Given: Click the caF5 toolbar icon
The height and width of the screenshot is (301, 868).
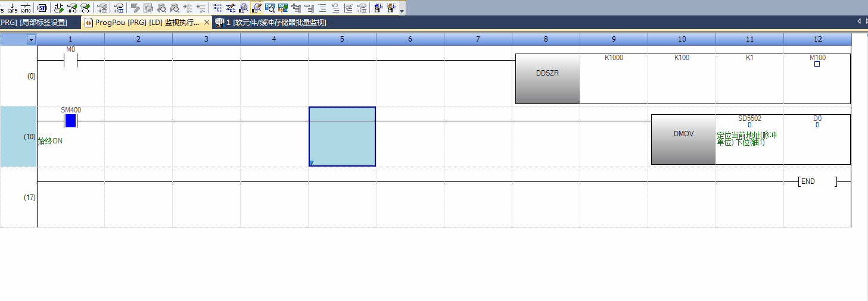Looking at the screenshot, I should point(12,8).
